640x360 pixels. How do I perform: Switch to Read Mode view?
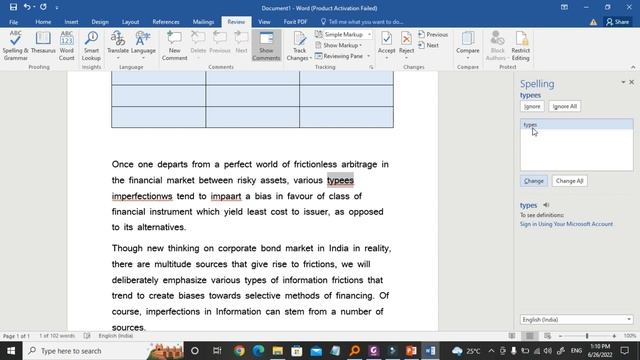511,336
